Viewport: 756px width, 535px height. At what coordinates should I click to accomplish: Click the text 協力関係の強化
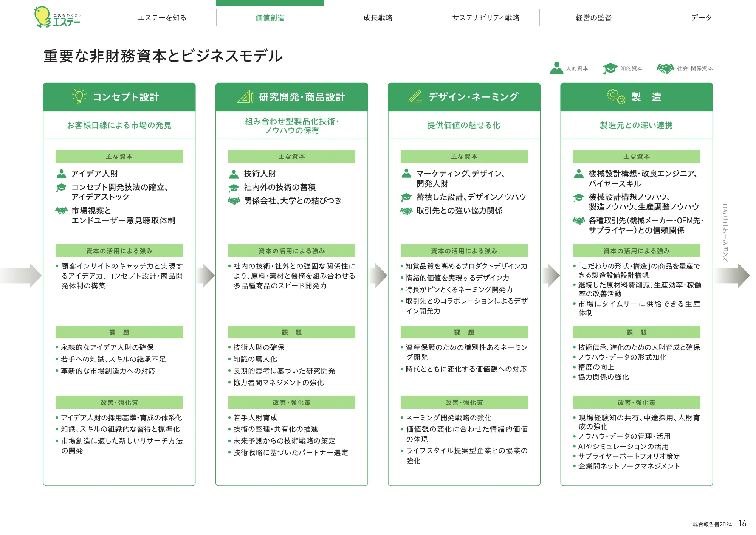pos(604,377)
